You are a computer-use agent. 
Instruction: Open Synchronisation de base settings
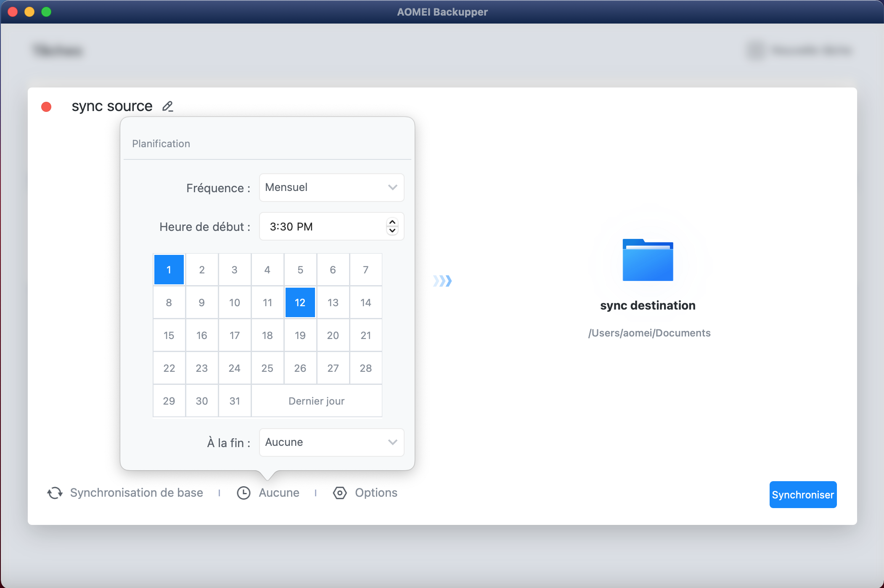[x=136, y=493]
